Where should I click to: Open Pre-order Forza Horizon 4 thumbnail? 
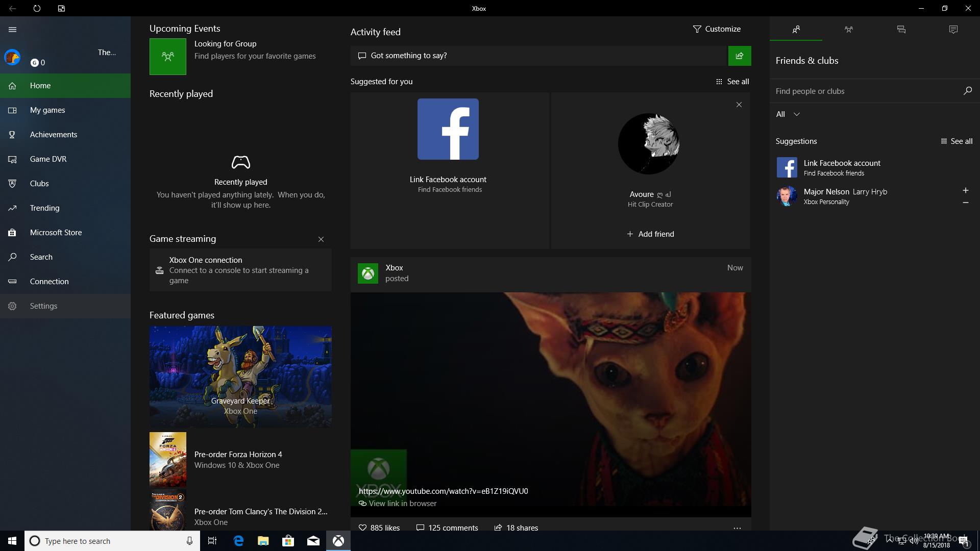pos(168,460)
